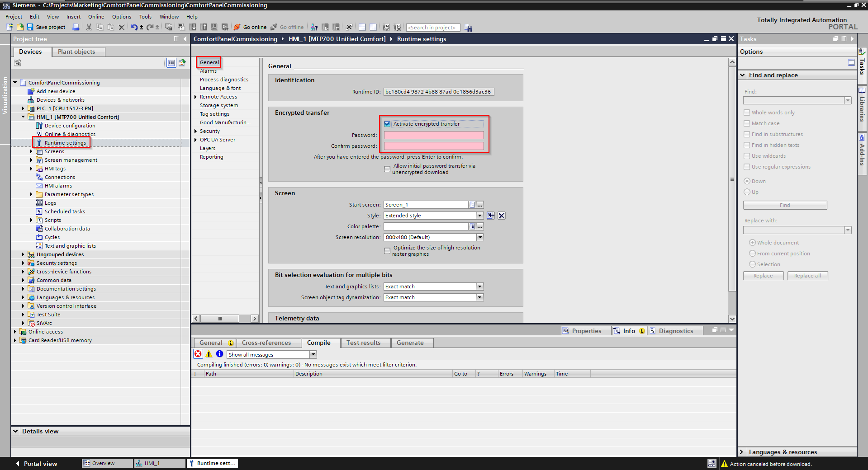
Task: Click the Delete X icon in the toolbar
Action: point(121,27)
